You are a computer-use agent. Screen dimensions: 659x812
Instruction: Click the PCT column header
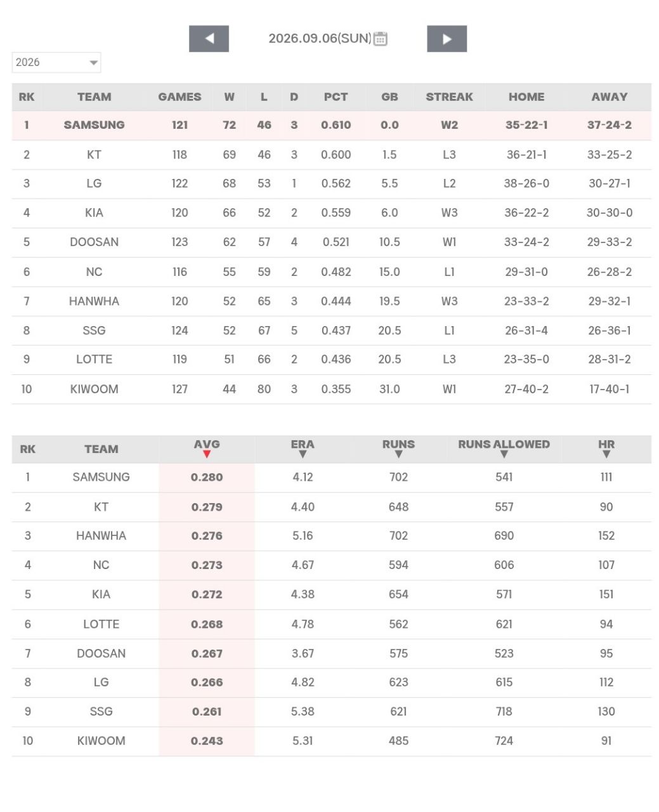point(336,97)
